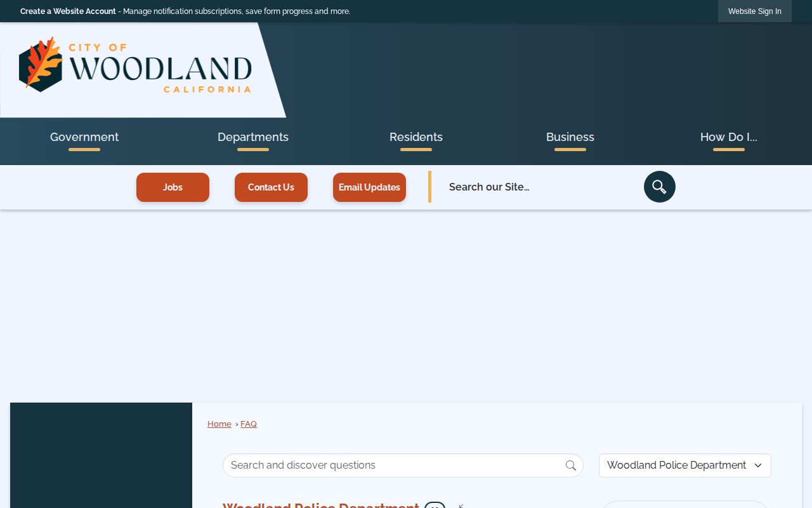Click Create a Website Account link

pyautogui.click(x=68, y=11)
